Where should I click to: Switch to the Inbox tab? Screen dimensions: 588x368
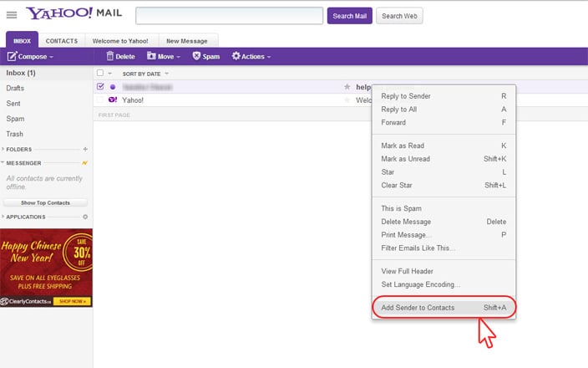point(22,40)
